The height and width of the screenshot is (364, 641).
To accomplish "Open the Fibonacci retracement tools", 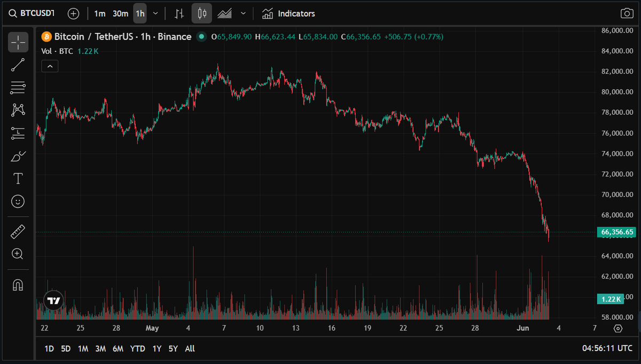I will 18,88.
